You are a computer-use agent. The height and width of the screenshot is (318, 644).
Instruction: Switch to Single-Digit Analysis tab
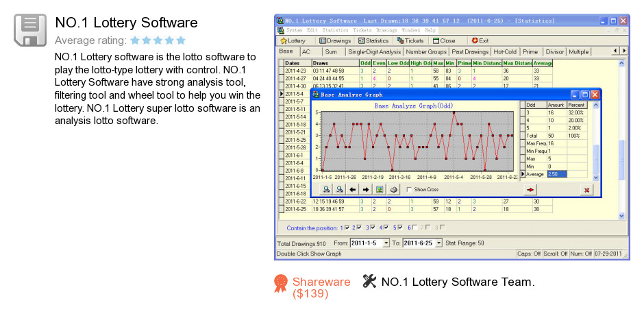(374, 52)
